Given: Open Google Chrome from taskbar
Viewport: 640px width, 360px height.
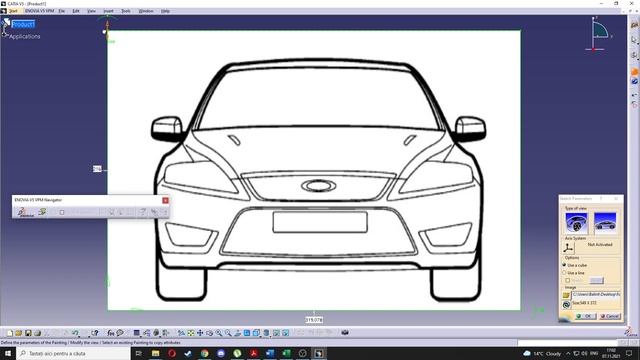Looking at the screenshot, I should point(204,353).
